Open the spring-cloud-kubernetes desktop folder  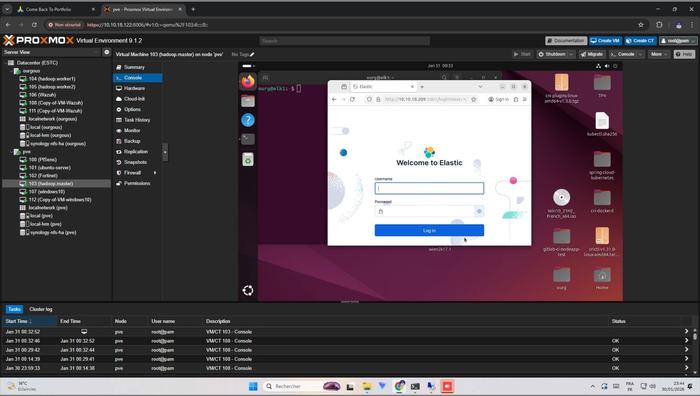[x=602, y=159]
